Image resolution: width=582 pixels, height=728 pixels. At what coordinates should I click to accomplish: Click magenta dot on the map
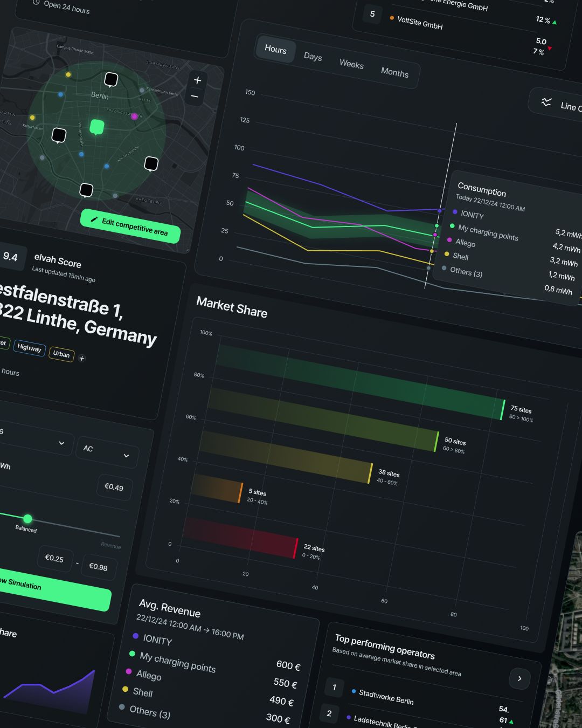[134, 116]
